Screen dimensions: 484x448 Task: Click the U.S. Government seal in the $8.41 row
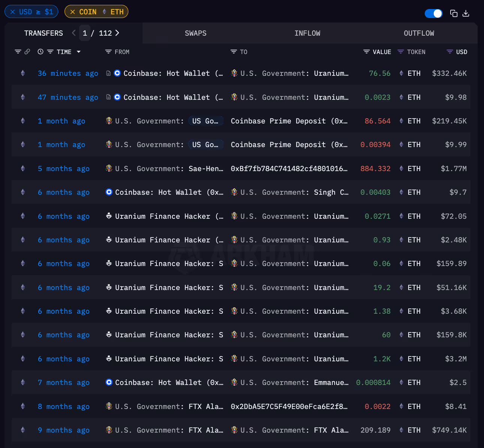(x=109, y=406)
